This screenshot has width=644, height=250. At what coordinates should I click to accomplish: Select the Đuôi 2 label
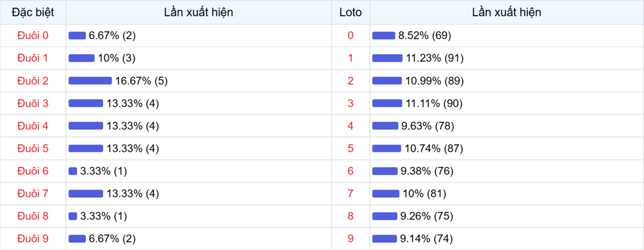(33, 81)
